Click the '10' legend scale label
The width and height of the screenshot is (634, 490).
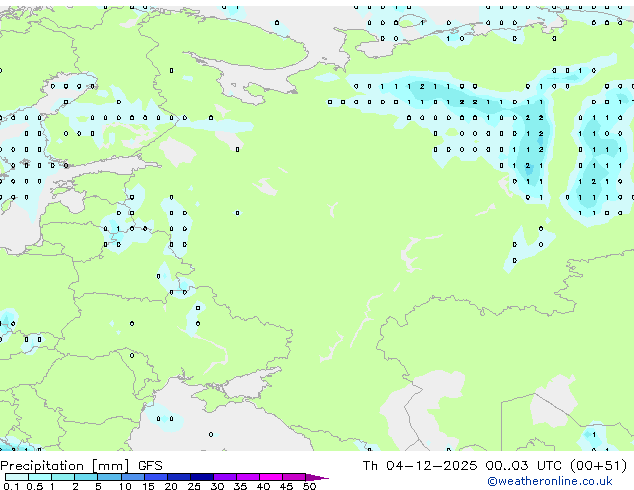pos(125,486)
